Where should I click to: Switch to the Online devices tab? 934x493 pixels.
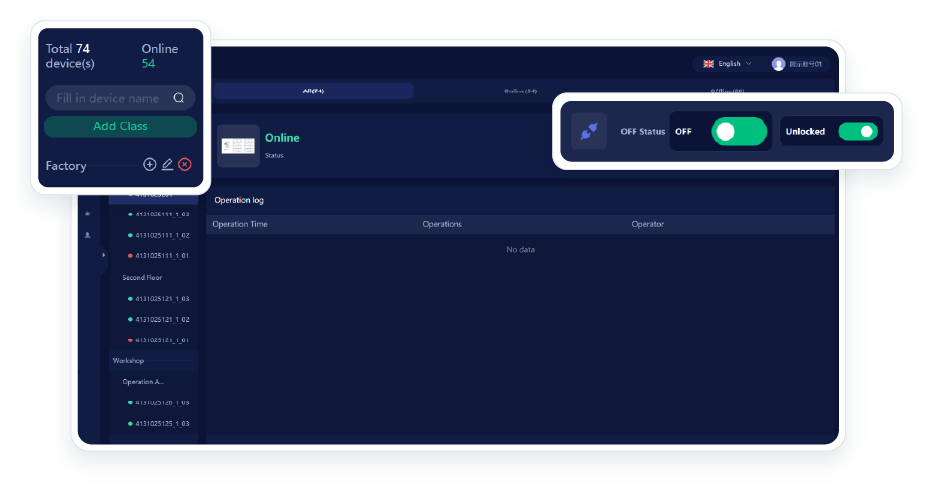(x=520, y=91)
